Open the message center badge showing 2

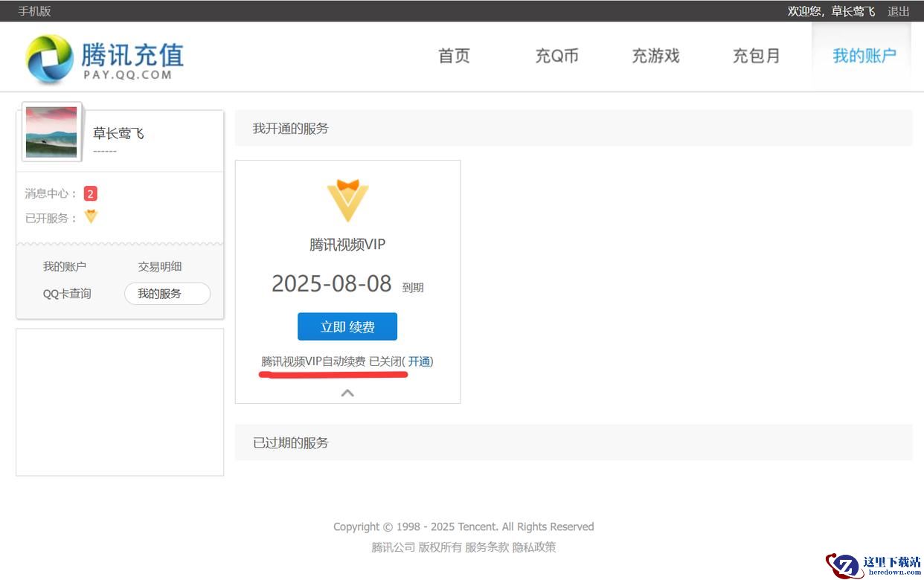[x=90, y=194]
